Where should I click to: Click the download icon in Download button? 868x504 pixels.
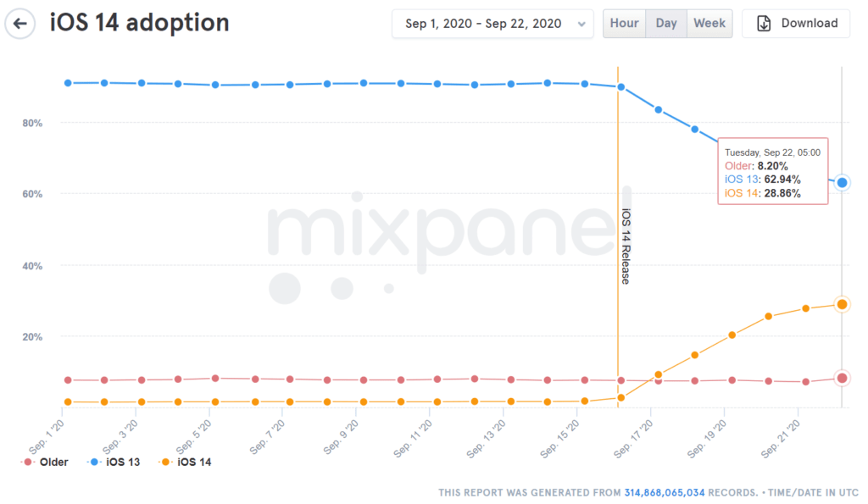pyautogui.click(x=763, y=23)
